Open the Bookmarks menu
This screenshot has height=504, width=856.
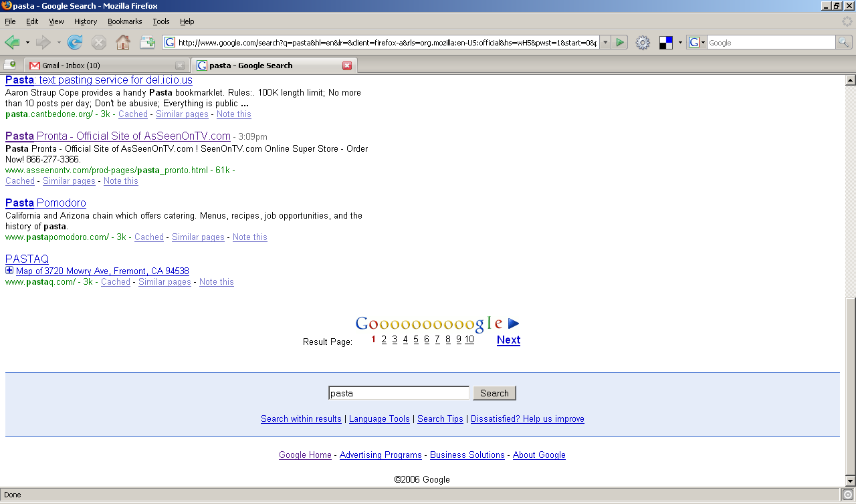click(125, 21)
